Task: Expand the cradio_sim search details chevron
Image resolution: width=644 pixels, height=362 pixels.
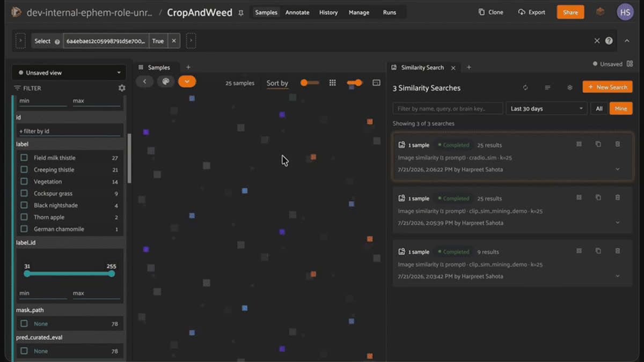Action: pos(618,169)
